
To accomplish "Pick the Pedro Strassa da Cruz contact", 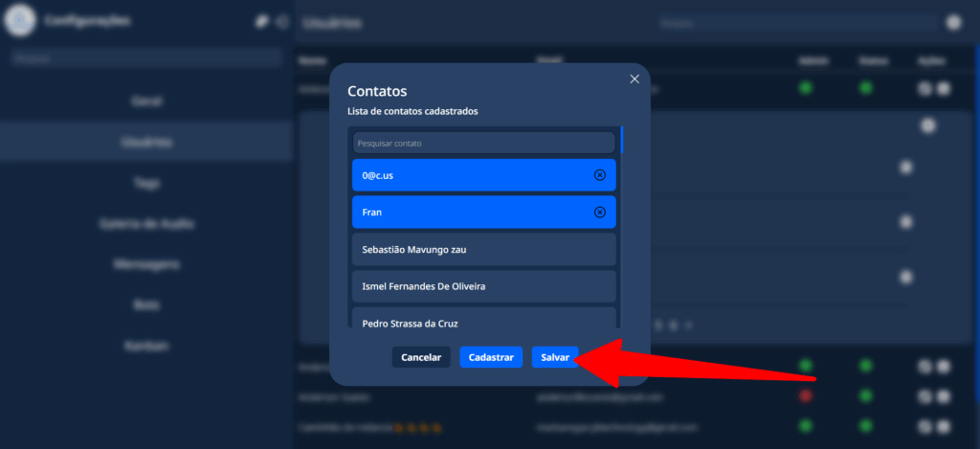I will [x=483, y=321].
